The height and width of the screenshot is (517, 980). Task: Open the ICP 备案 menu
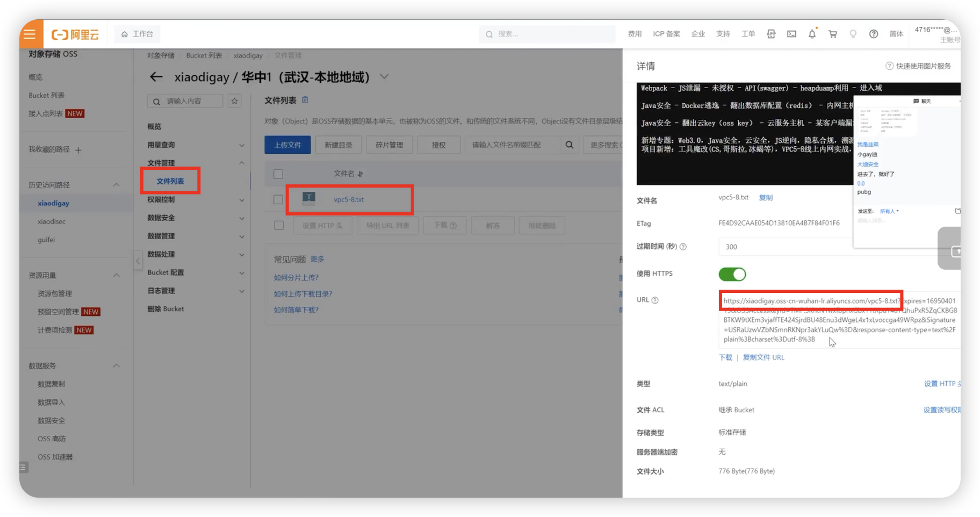click(666, 34)
